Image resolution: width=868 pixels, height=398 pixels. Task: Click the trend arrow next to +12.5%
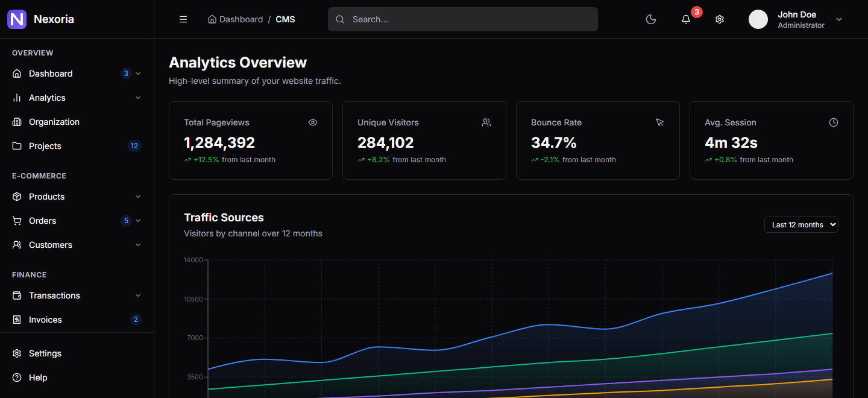coord(187,160)
